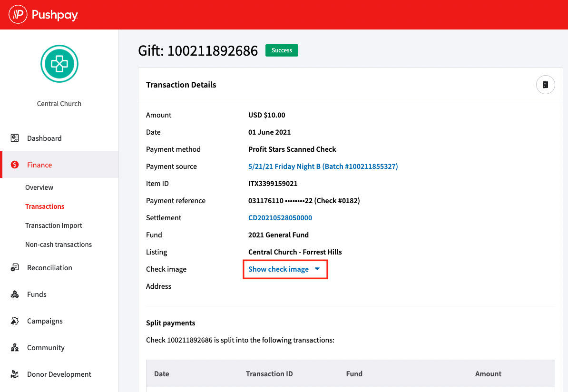
Task: Open settlement CD20210528050000 link
Action: [x=280, y=218]
